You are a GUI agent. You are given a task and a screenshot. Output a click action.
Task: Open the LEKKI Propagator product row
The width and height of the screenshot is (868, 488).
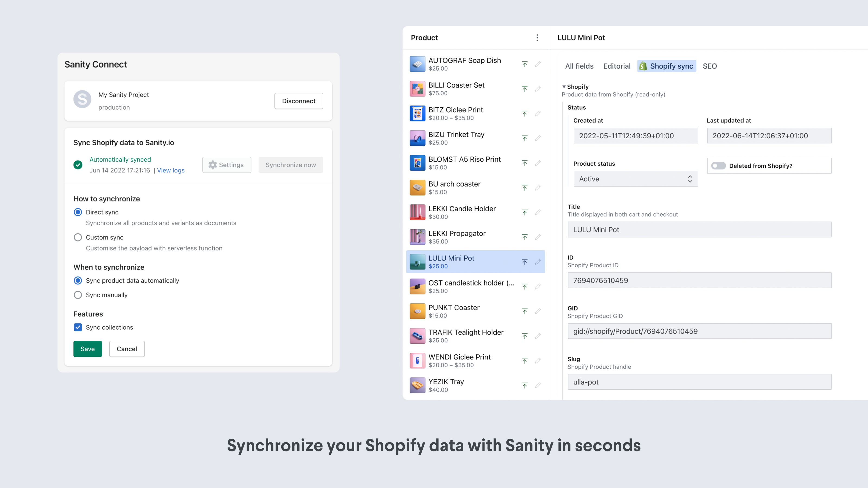pyautogui.click(x=476, y=237)
